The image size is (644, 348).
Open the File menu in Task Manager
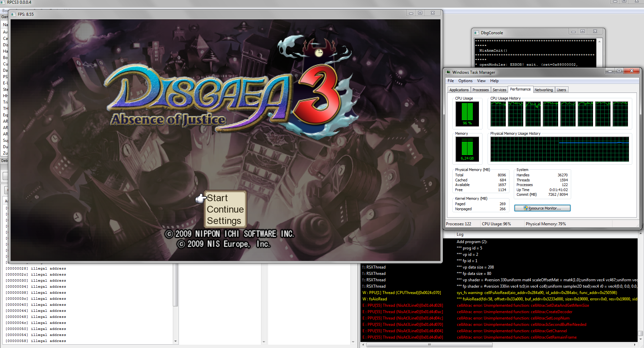(x=450, y=81)
